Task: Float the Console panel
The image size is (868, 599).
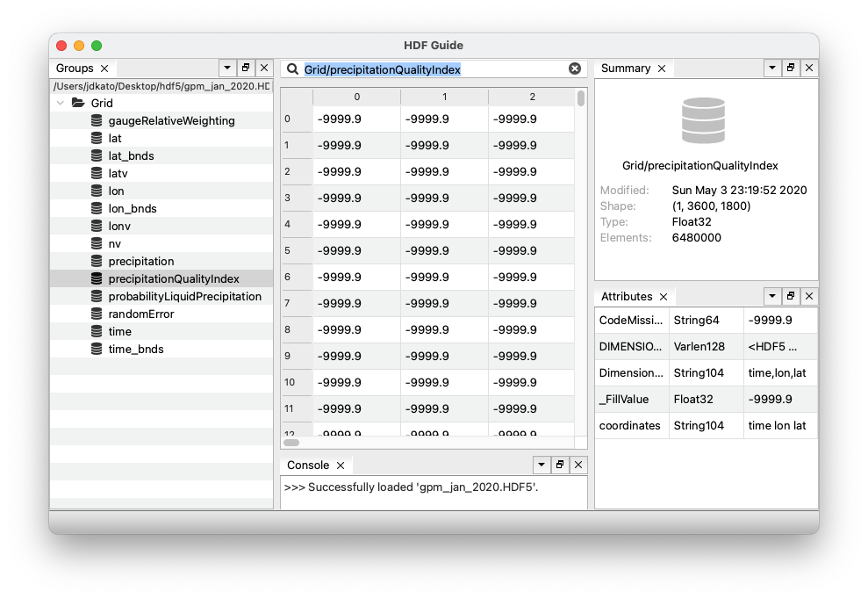Action: point(560,465)
